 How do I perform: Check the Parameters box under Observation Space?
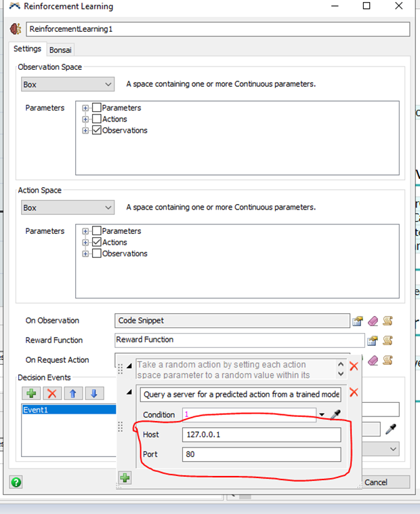(x=97, y=108)
